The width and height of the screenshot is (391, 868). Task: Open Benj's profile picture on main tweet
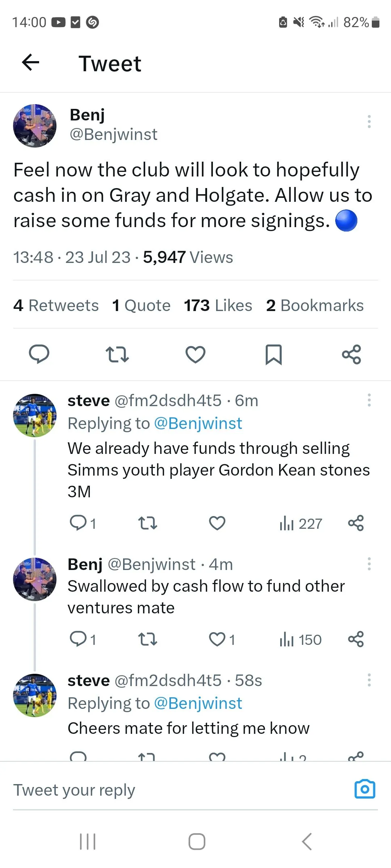(x=35, y=126)
